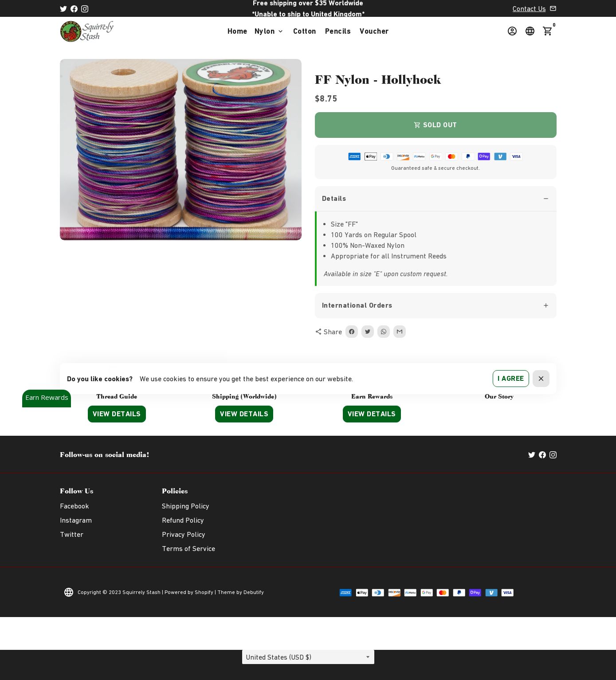616x680 pixels.
Task: Share product via WhatsApp icon
Action: [x=384, y=332]
